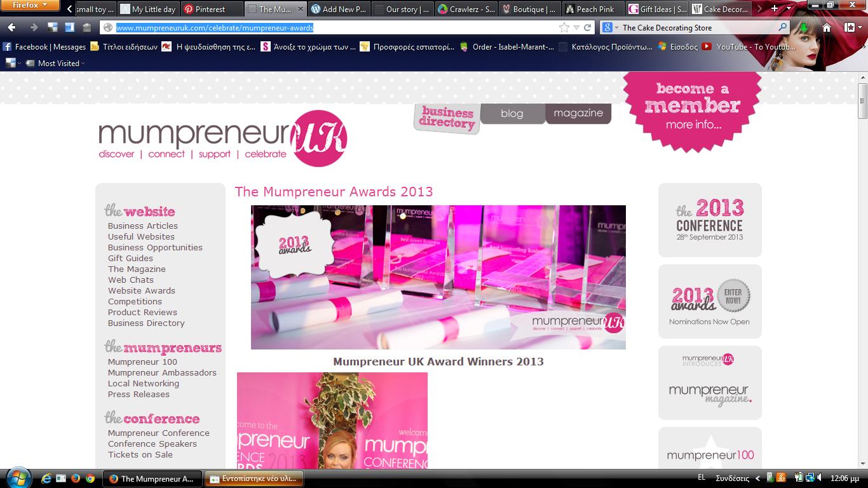Reload the page with the refresh icon
868x488 pixels.
(588, 27)
